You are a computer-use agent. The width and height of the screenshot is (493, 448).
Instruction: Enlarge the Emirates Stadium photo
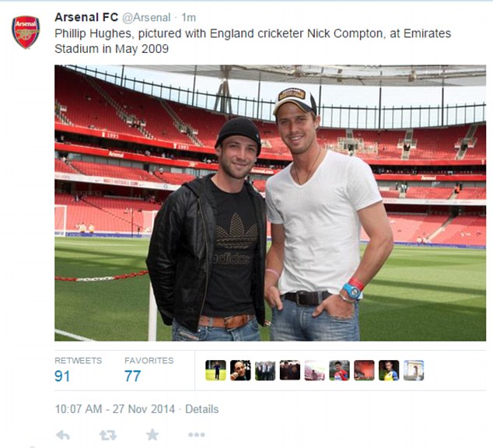pyautogui.click(x=270, y=202)
